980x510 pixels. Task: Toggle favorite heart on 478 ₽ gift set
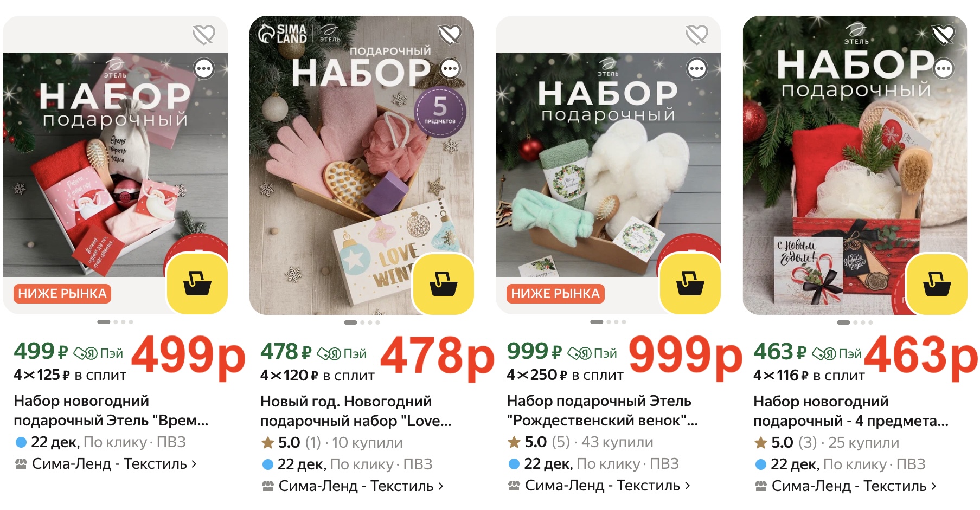[x=450, y=35]
